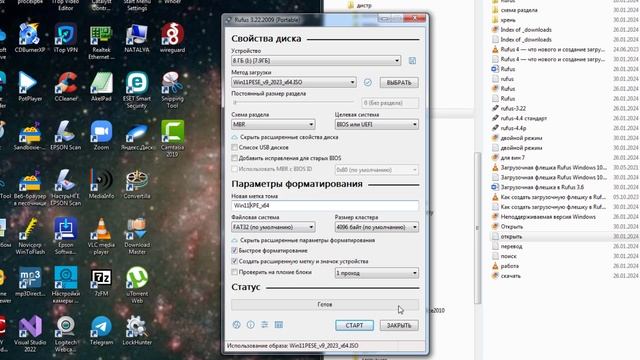Viewport: 640px width, 360px height.
Task: Launch CCleaner desktop icon
Action: (66, 87)
